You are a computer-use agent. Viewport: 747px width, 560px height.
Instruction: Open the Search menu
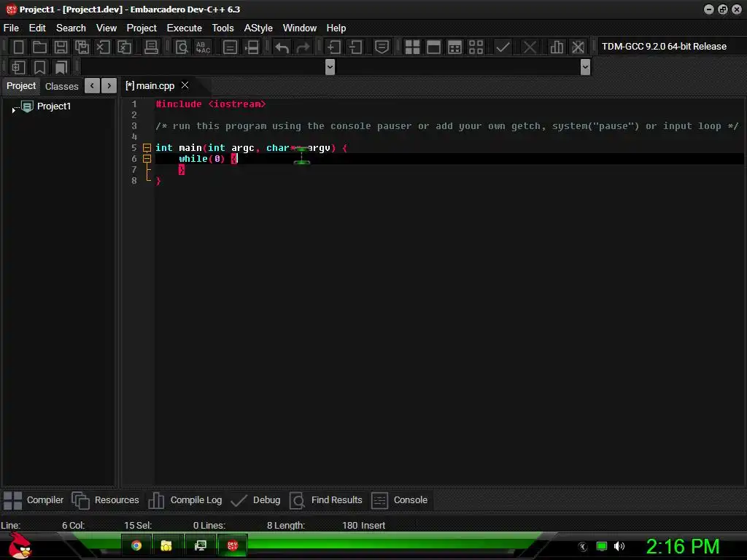(71, 28)
